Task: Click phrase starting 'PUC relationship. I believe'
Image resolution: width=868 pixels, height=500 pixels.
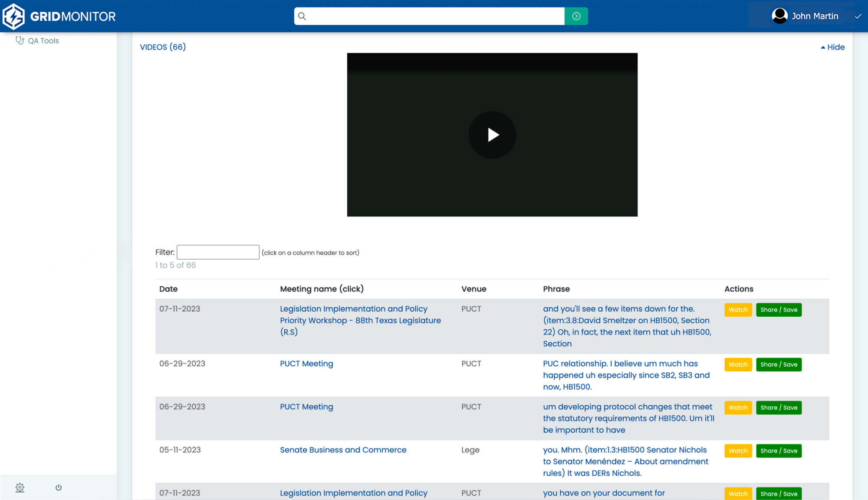Action: (x=626, y=375)
